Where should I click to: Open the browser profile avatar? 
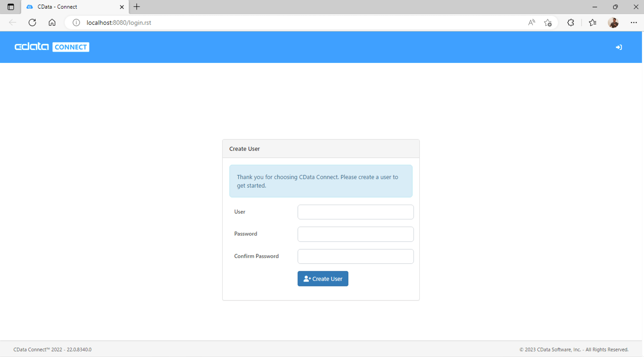click(x=613, y=23)
